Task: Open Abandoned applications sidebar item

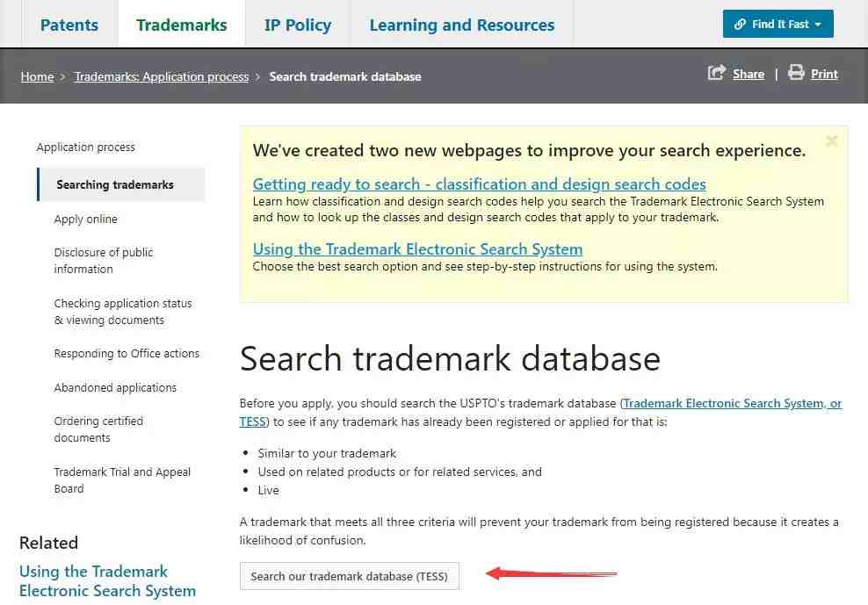Action: [x=115, y=387]
